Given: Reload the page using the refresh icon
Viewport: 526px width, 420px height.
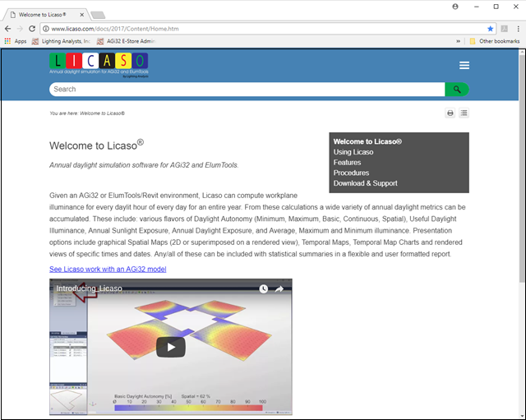Looking at the screenshot, I should coord(33,29).
